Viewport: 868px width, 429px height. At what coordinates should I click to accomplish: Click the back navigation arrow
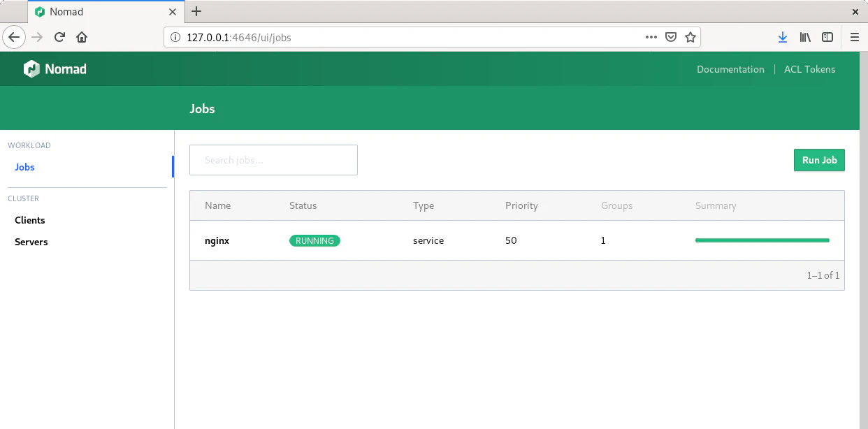(14, 38)
